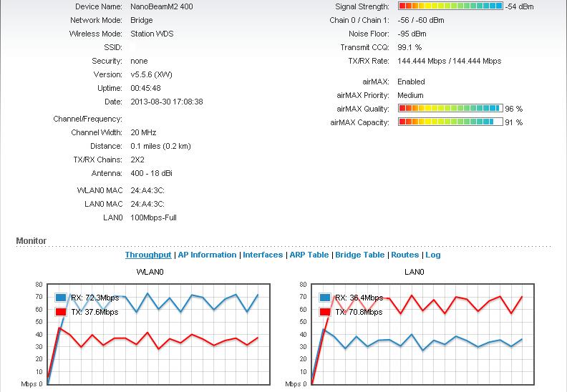Screen dimensions: 567x392
Task: Click the WLAN0 graph title
Action: coord(150,273)
